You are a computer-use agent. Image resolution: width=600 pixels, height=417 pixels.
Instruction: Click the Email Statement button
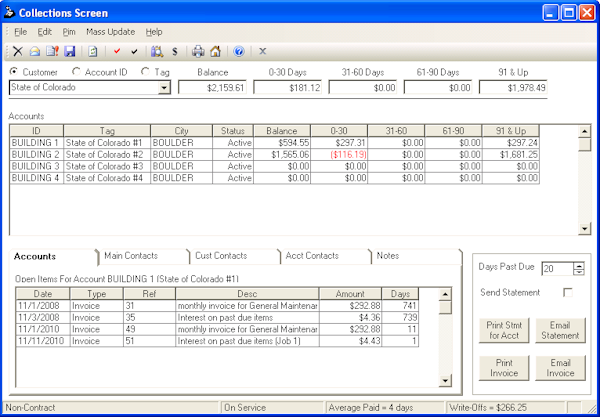(560, 331)
